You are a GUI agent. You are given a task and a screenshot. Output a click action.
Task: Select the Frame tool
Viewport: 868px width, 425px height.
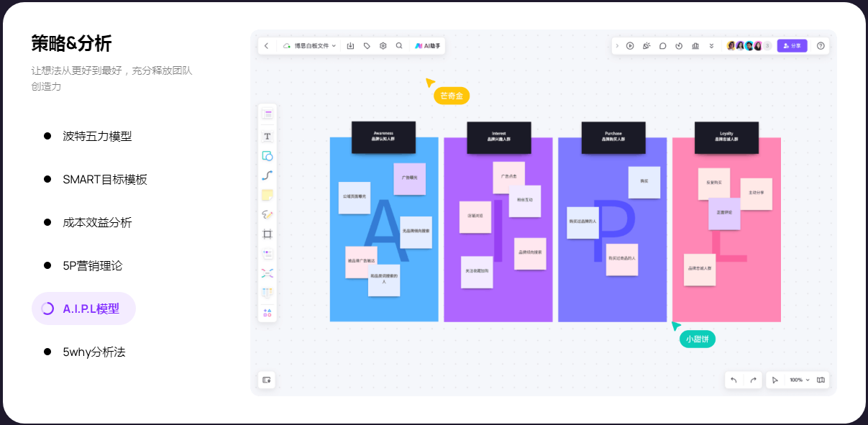pos(267,234)
